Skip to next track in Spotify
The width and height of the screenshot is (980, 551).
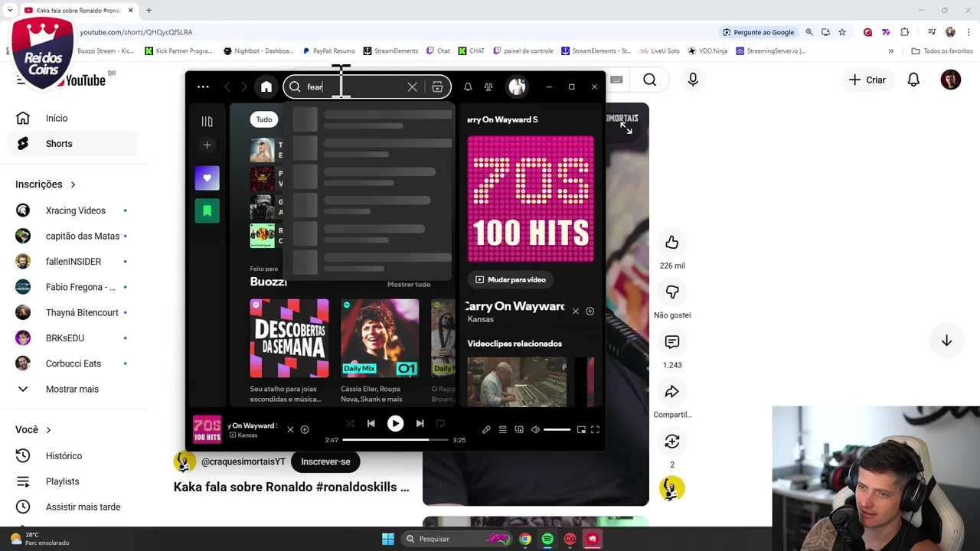(420, 423)
